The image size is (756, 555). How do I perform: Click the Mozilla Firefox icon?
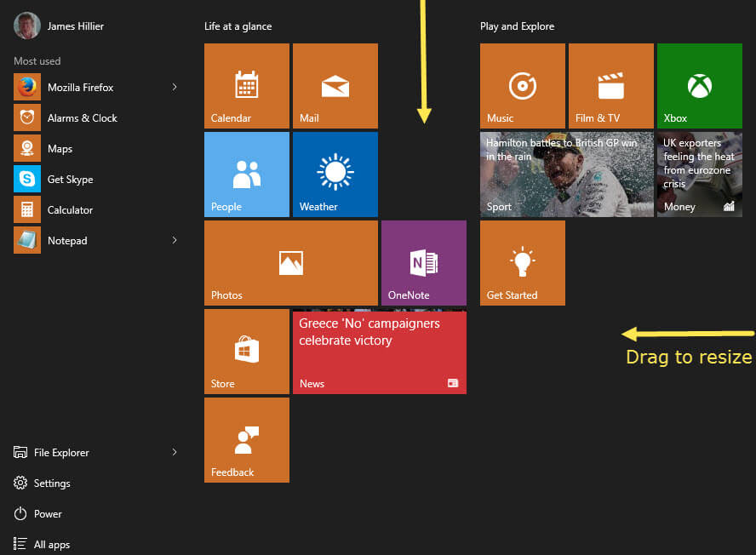27,88
